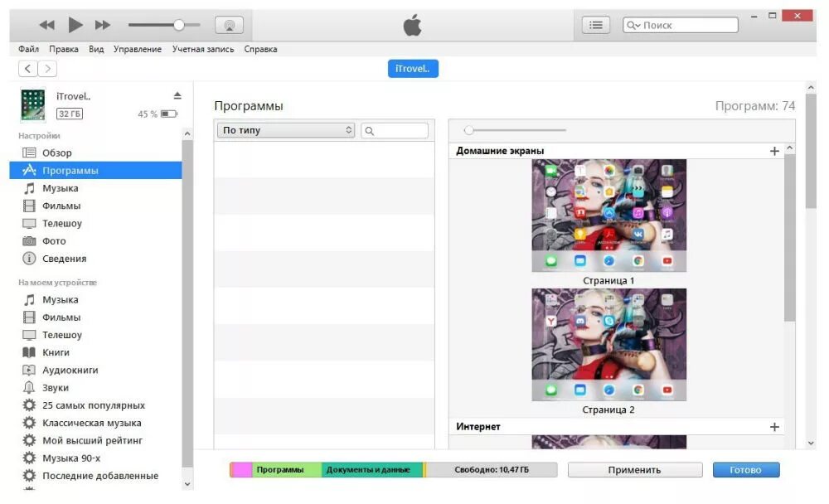The image size is (829, 504).
Task: Eject the iTrovel device
Action: coord(177,94)
